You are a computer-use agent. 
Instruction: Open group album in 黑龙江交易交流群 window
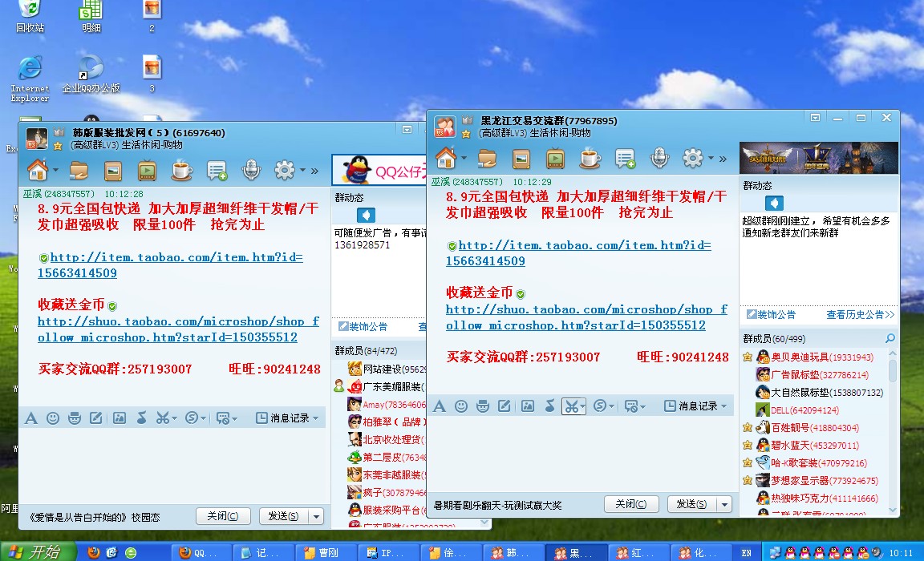click(521, 159)
